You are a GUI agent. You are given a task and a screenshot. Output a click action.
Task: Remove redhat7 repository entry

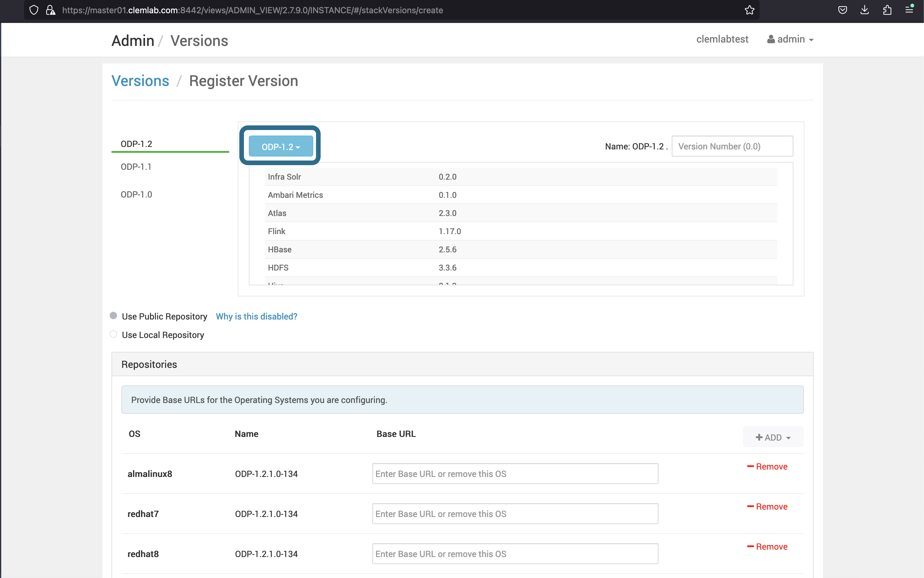tap(767, 507)
